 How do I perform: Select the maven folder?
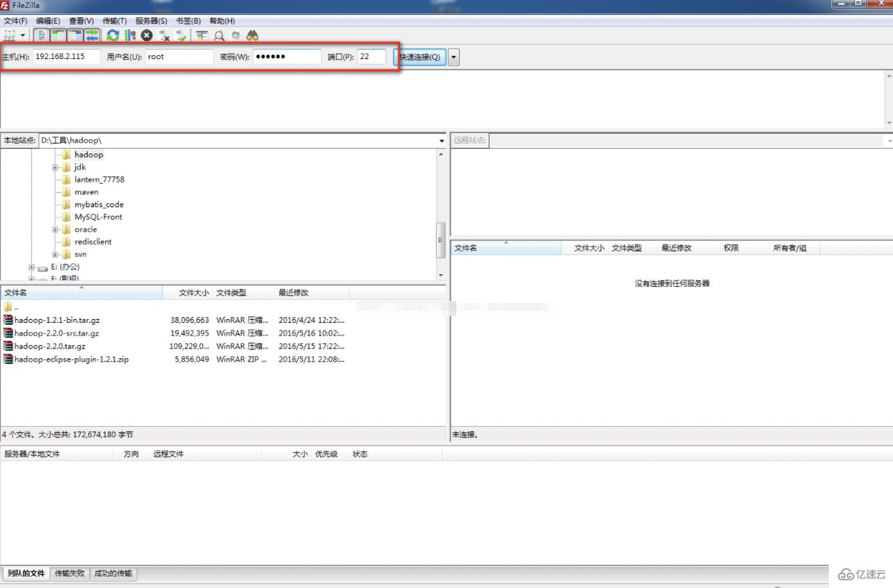pos(86,192)
